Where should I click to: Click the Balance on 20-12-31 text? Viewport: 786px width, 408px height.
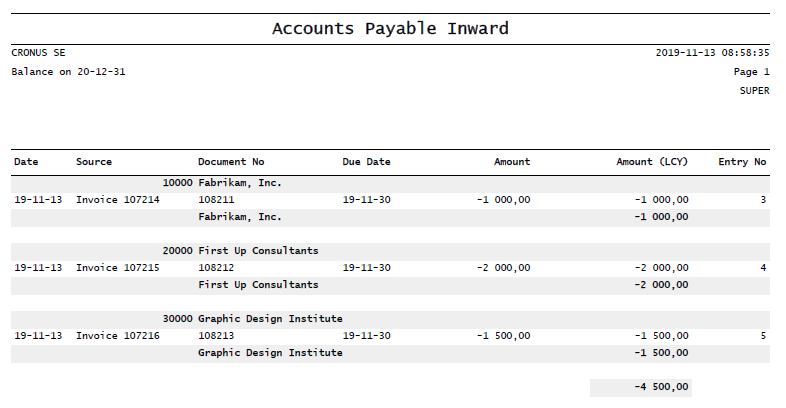(68, 72)
